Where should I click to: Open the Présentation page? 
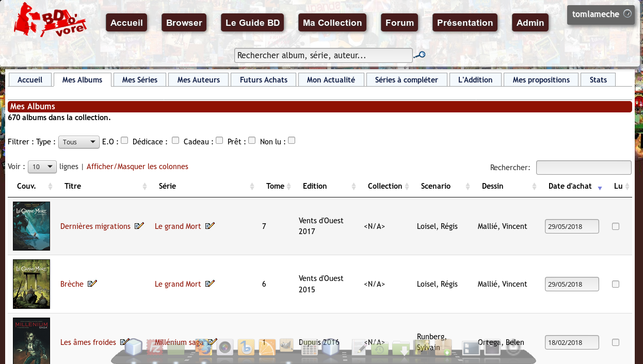[x=465, y=23]
